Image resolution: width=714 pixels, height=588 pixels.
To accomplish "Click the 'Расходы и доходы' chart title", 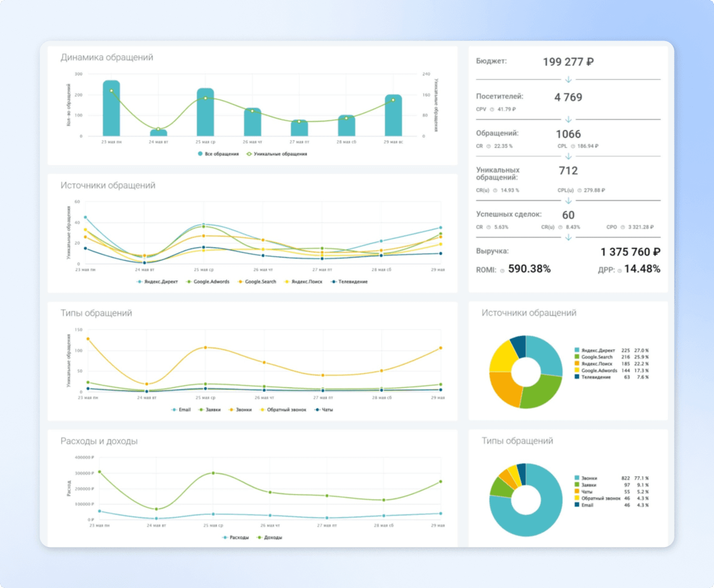I will [x=99, y=442].
